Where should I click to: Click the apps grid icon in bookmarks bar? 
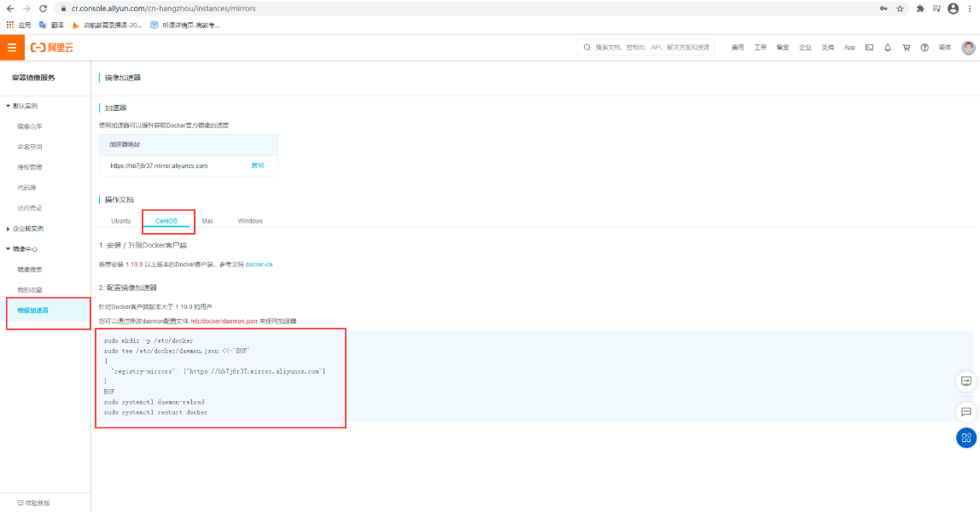10,25
